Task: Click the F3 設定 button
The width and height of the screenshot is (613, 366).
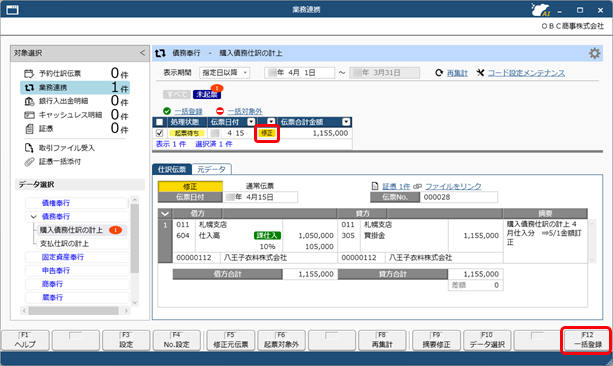Action: point(126,340)
